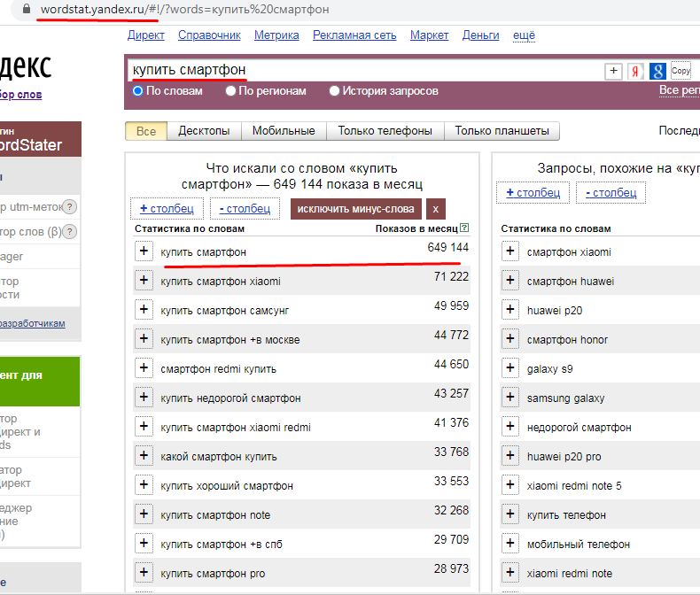Click the count '71 222' for купить смартфон xiaomi
The width and height of the screenshot is (700, 595).
tap(451, 276)
